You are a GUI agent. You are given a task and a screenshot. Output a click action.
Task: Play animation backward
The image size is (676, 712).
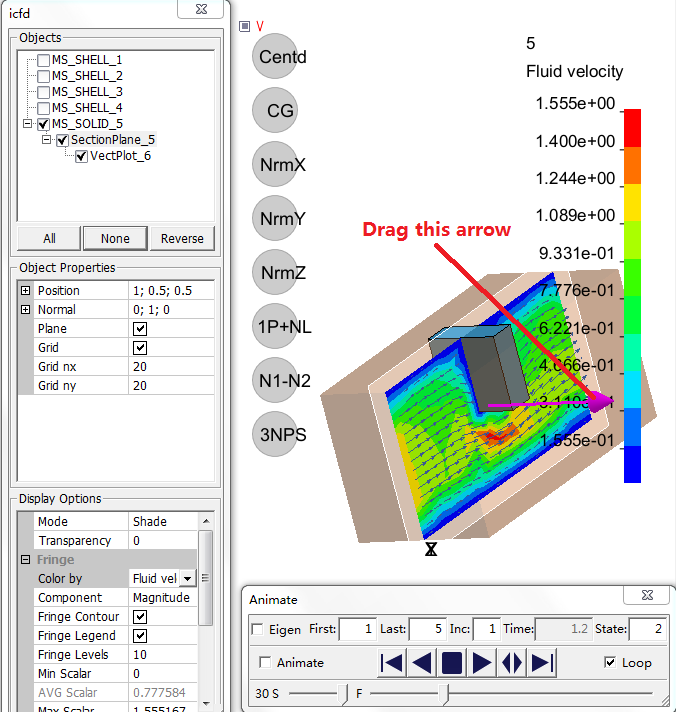pyautogui.click(x=422, y=662)
